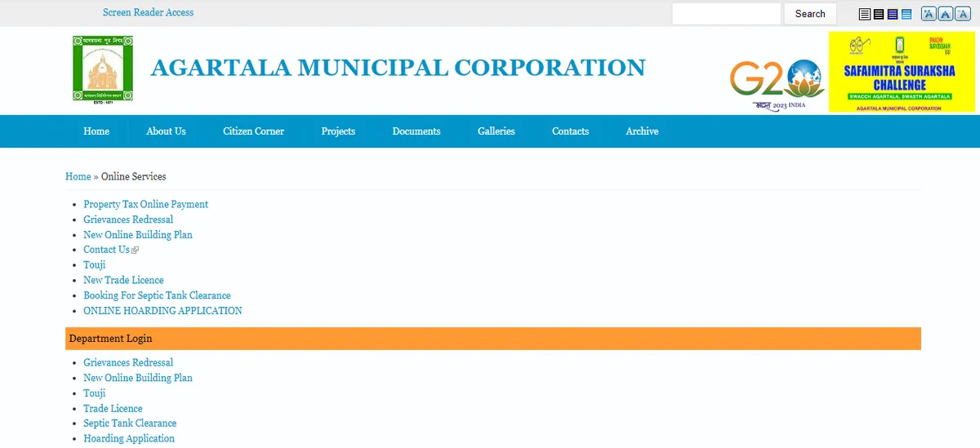
Task: Switch to the black high-contrast theme icon
Action: point(879,14)
